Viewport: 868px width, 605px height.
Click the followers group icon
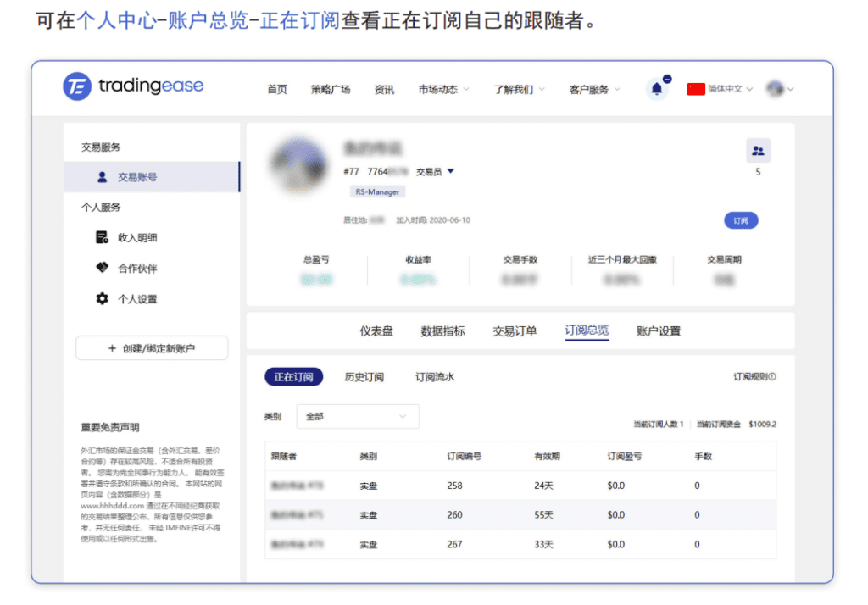pos(757,151)
